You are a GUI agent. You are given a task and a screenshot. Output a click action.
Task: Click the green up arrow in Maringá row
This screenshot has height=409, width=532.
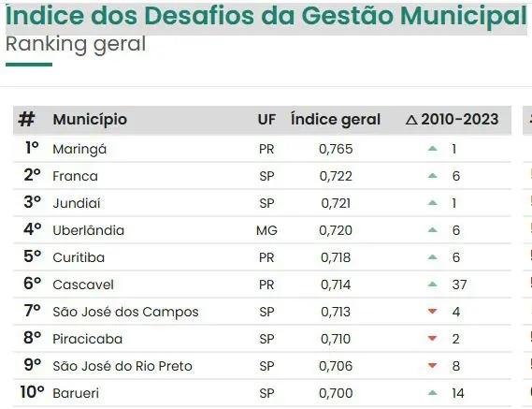coord(433,149)
